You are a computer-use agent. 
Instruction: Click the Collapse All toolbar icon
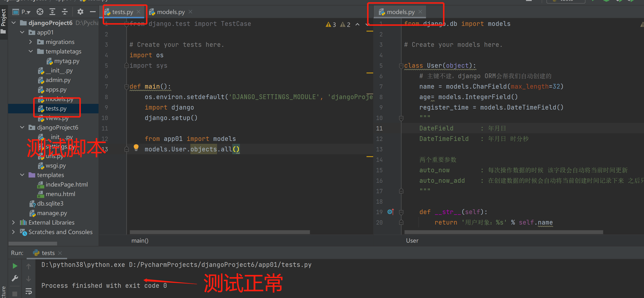point(65,12)
